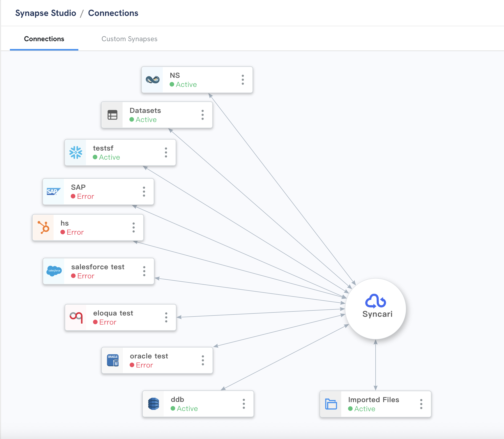The image size is (504, 439).
Task: Open the hs connection options menu
Action: point(133,228)
